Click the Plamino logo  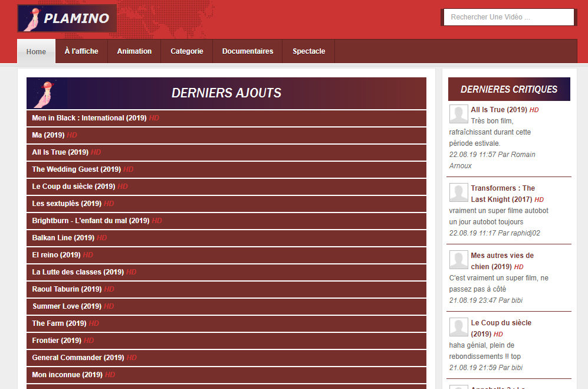click(67, 18)
